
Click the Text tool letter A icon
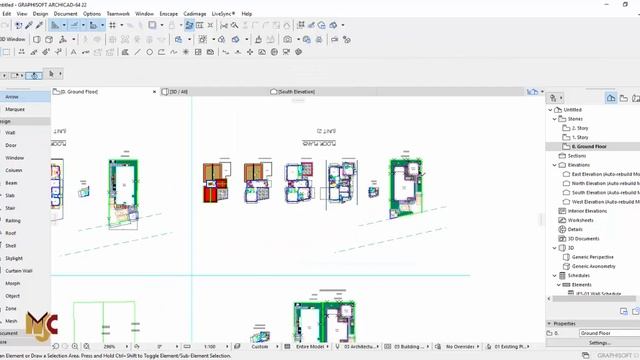pyautogui.click(x=73, y=52)
